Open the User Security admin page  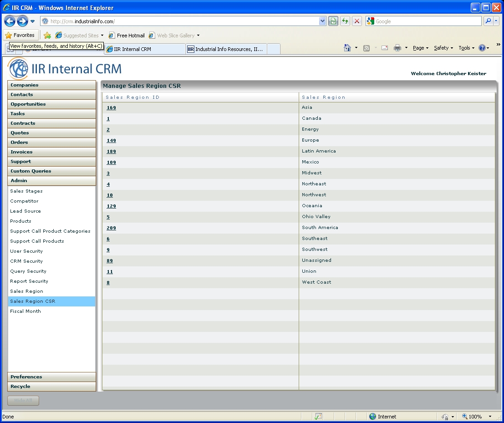(26, 251)
